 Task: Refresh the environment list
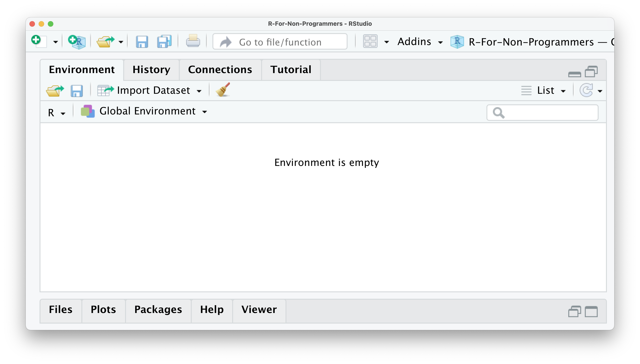[x=586, y=91]
